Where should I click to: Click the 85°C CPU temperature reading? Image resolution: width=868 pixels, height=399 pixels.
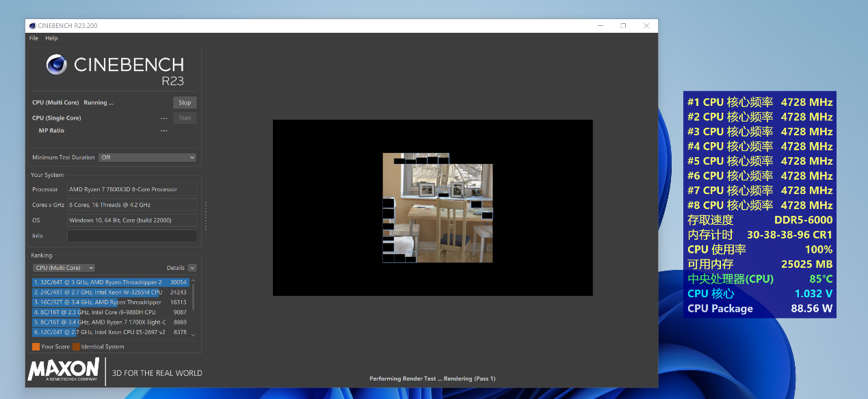[x=821, y=279]
